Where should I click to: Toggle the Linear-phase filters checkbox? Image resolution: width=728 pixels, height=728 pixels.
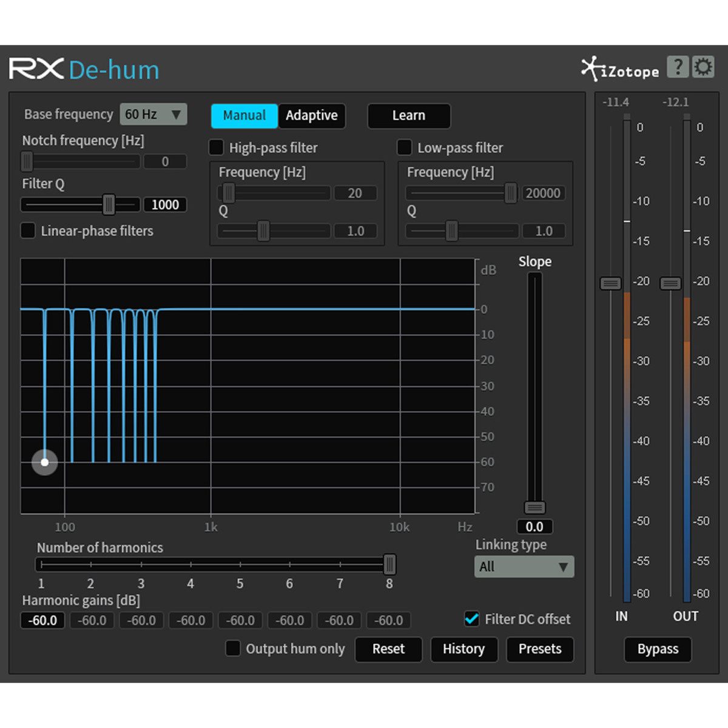click(28, 231)
